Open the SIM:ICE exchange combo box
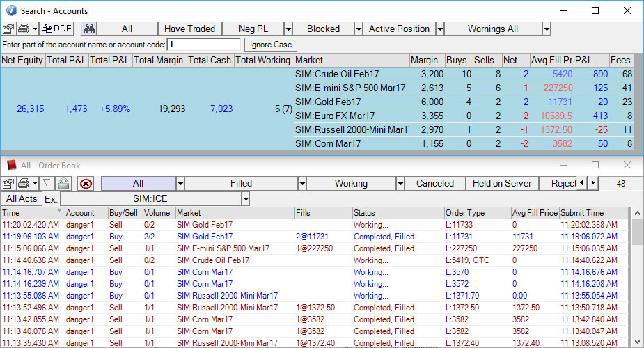Viewport: 644px width, 348px height. click(155, 199)
